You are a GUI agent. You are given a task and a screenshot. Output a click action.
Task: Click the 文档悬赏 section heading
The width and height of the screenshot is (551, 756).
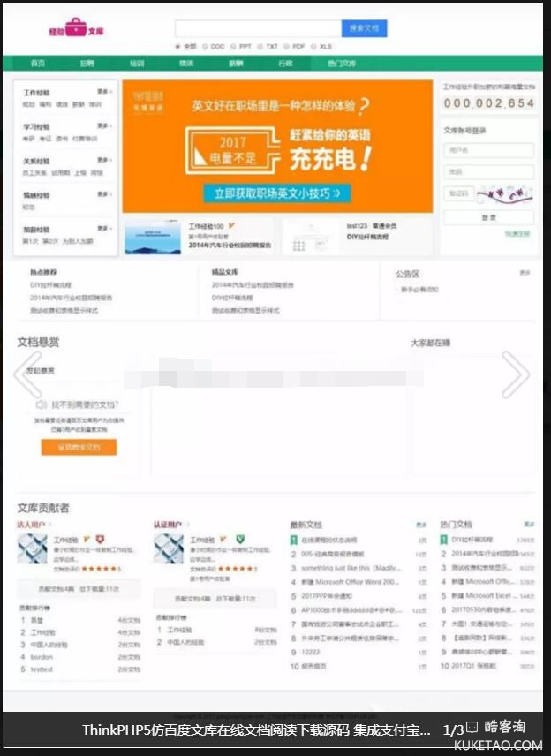[38, 343]
